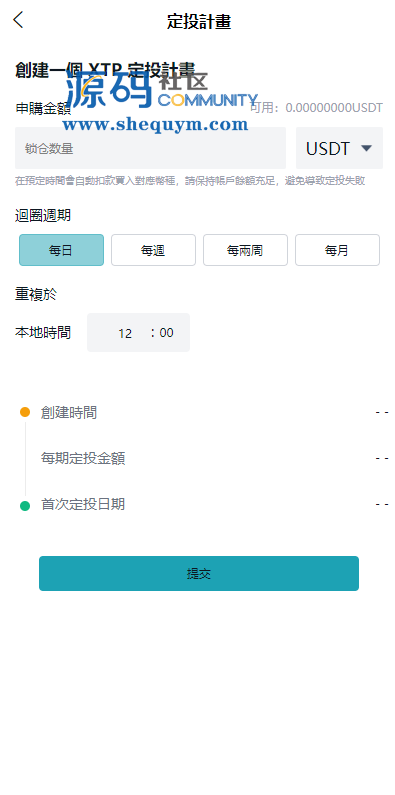Click the 每期定投金額 row label

click(83, 458)
